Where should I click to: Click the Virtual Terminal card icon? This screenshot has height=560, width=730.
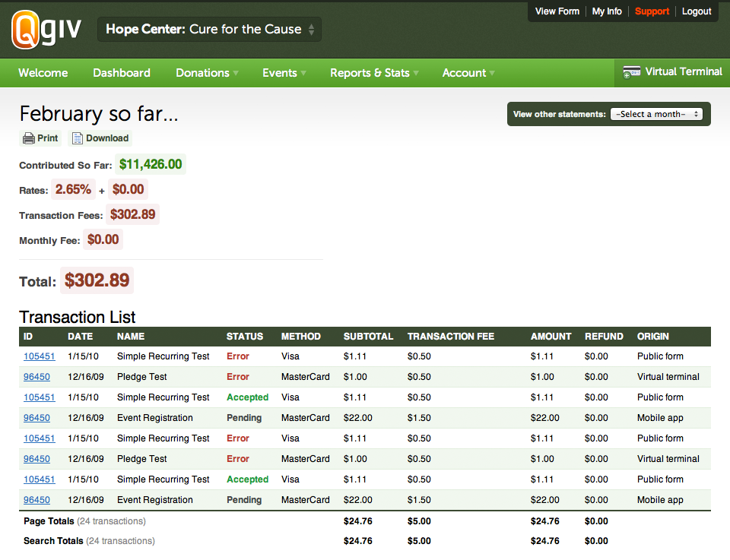pyautogui.click(x=631, y=72)
